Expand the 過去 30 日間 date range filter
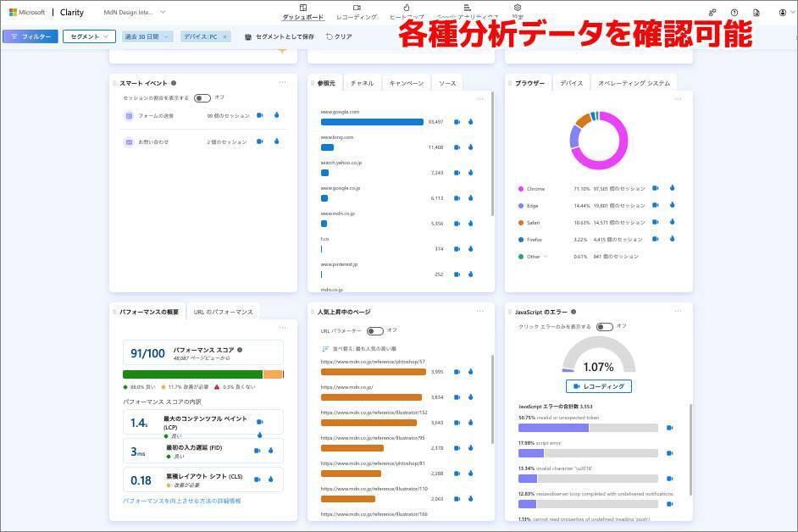The height and width of the screenshot is (532, 798). (x=147, y=36)
